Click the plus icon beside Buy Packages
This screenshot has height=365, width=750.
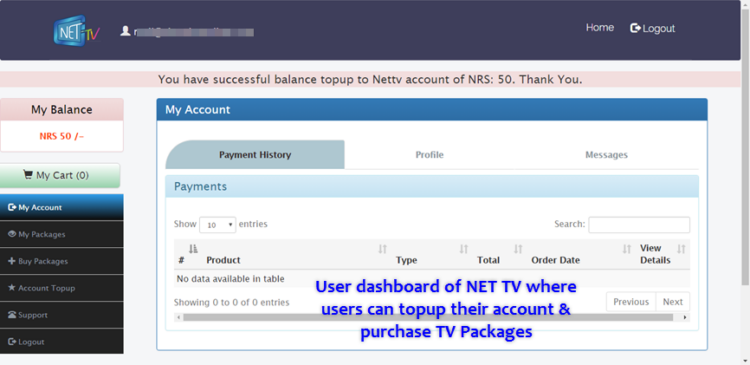[12, 261]
